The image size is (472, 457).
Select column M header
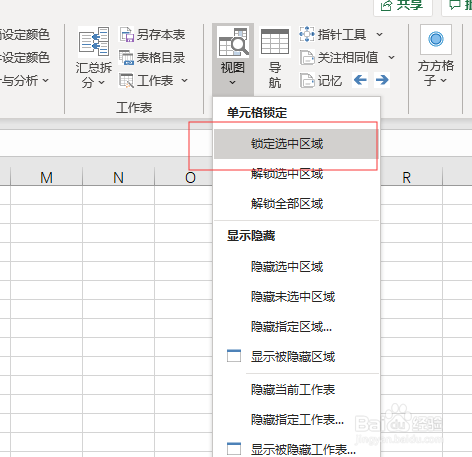click(x=46, y=177)
